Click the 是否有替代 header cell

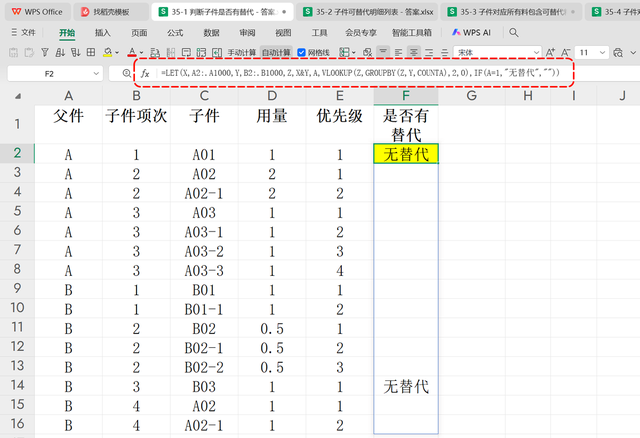406,124
